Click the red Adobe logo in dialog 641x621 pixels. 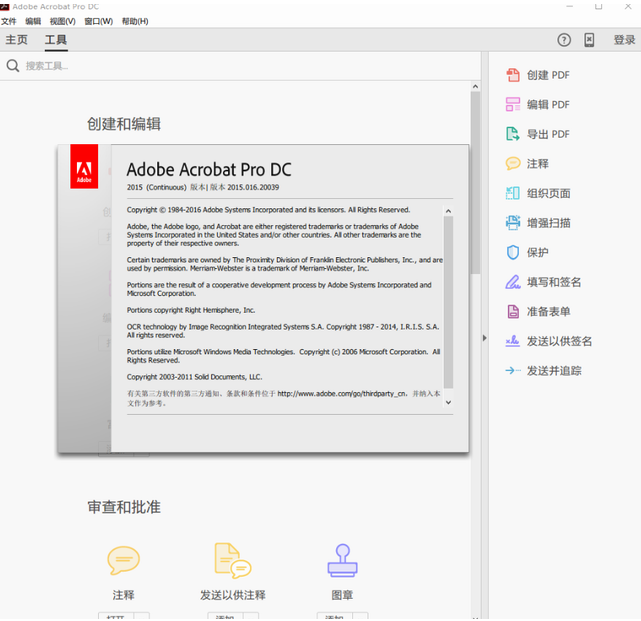84,166
